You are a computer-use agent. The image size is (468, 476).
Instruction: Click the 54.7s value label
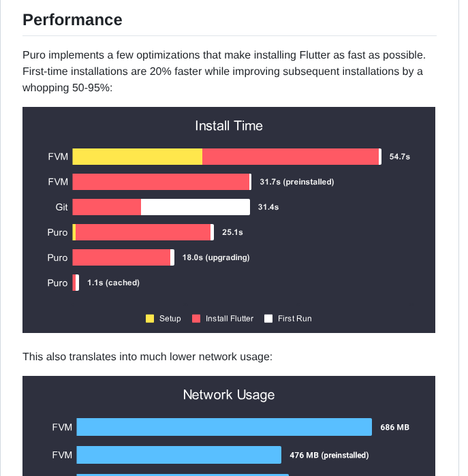pos(400,157)
